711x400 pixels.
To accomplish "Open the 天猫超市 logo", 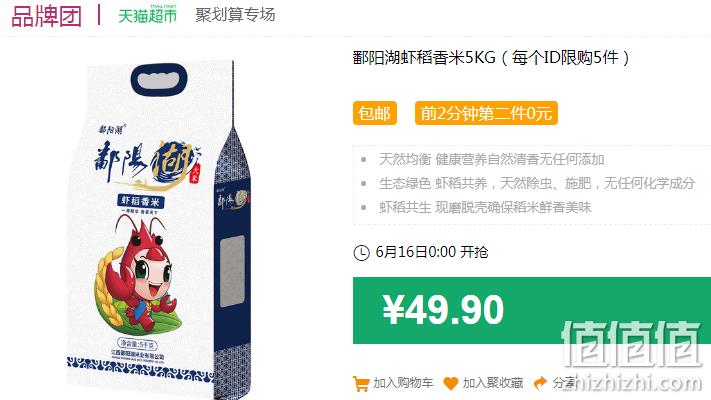I will (x=147, y=15).
